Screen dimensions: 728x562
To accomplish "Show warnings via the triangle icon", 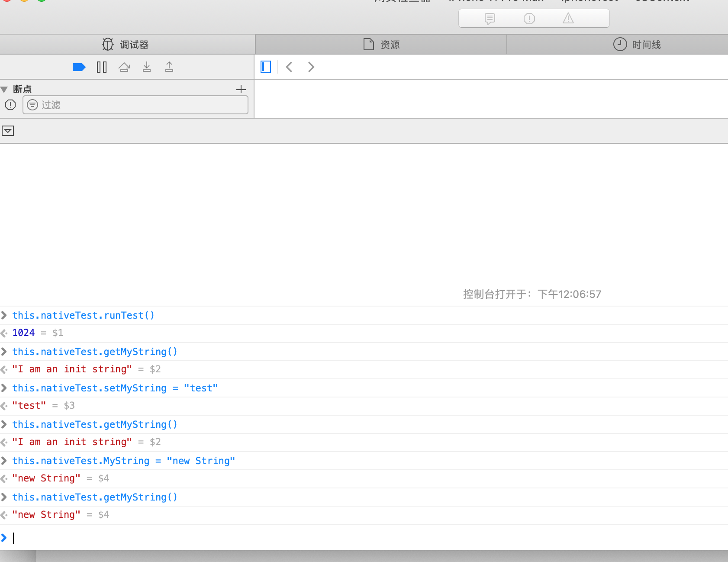I will (x=568, y=18).
